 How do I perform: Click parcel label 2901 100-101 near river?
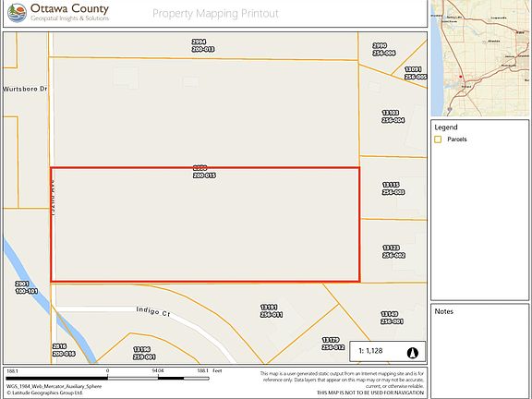[26, 287]
